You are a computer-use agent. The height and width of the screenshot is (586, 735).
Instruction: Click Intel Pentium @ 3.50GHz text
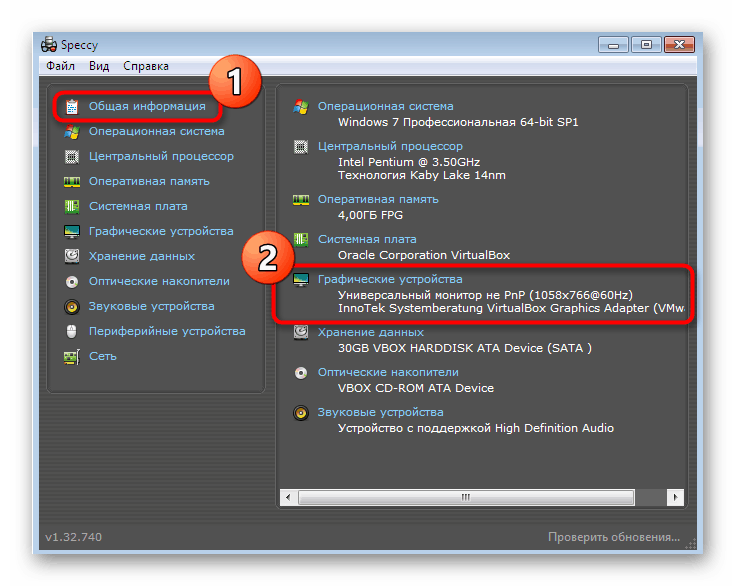[409, 162]
